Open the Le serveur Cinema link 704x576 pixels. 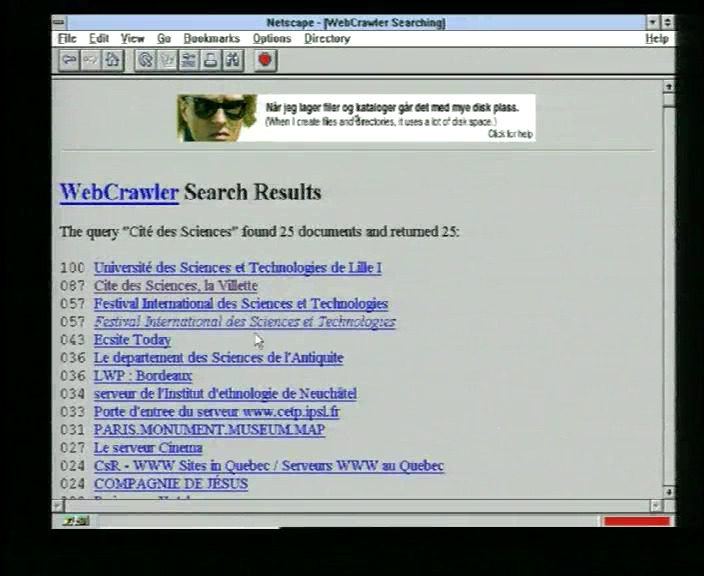148,448
